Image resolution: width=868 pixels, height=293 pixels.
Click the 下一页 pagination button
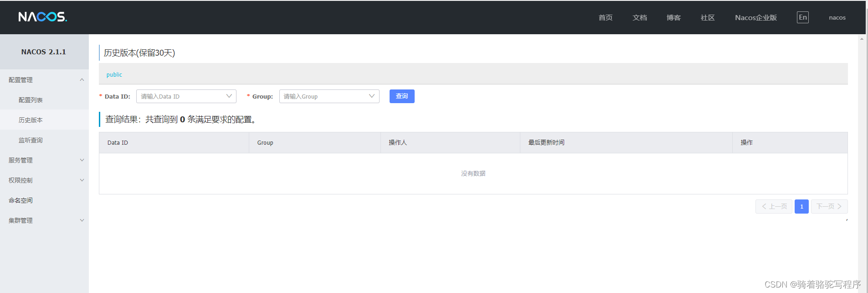[829, 206]
